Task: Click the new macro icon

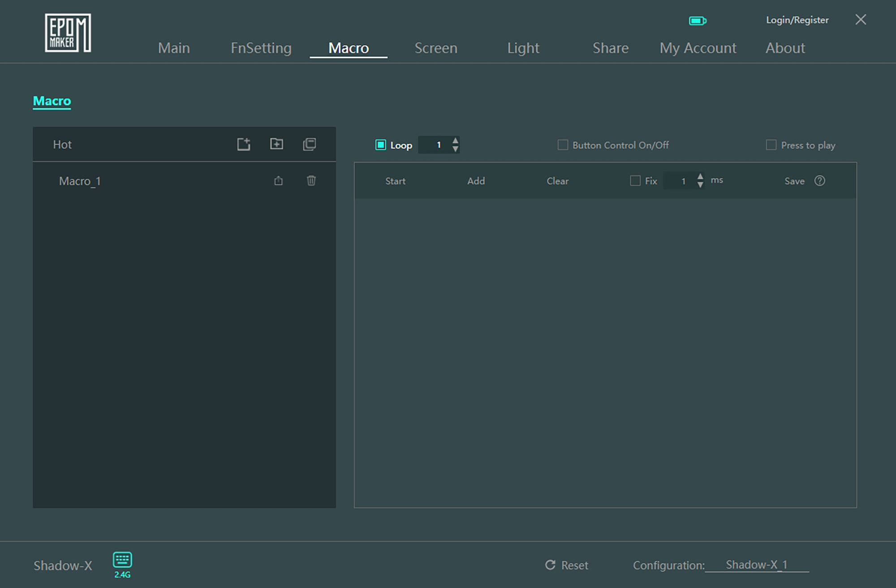Action: pos(244,144)
